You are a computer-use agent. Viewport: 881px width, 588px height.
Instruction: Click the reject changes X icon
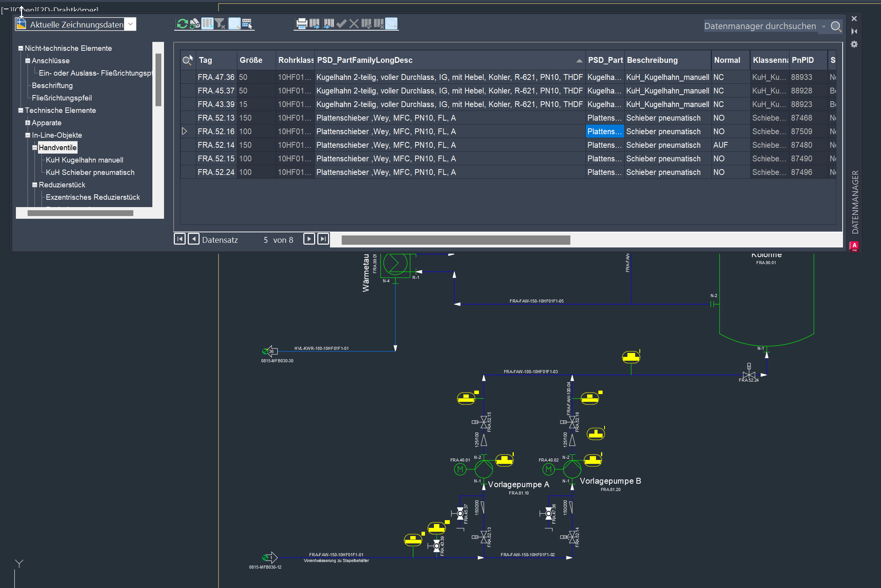click(x=354, y=23)
